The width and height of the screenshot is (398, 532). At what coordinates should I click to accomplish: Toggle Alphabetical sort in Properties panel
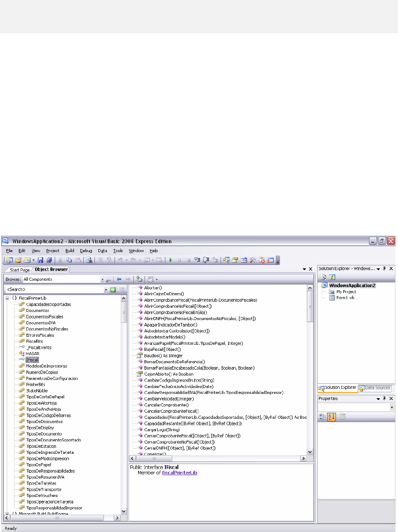click(x=331, y=417)
